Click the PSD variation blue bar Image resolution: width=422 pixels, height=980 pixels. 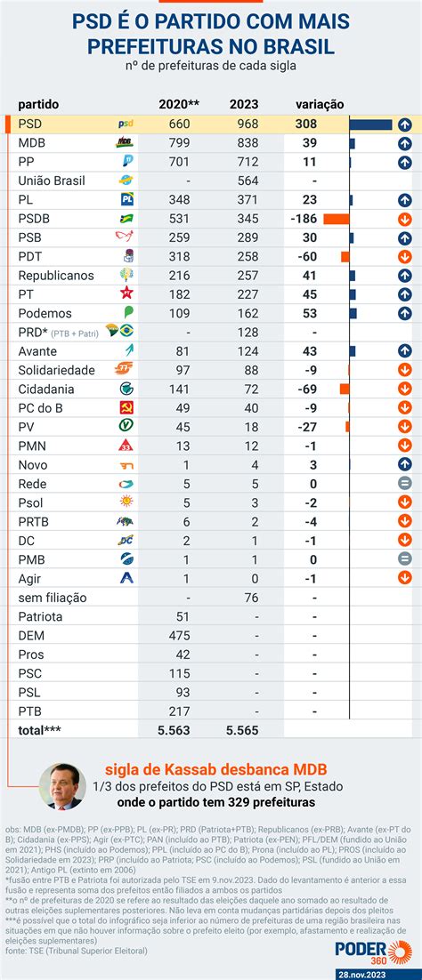click(370, 125)
